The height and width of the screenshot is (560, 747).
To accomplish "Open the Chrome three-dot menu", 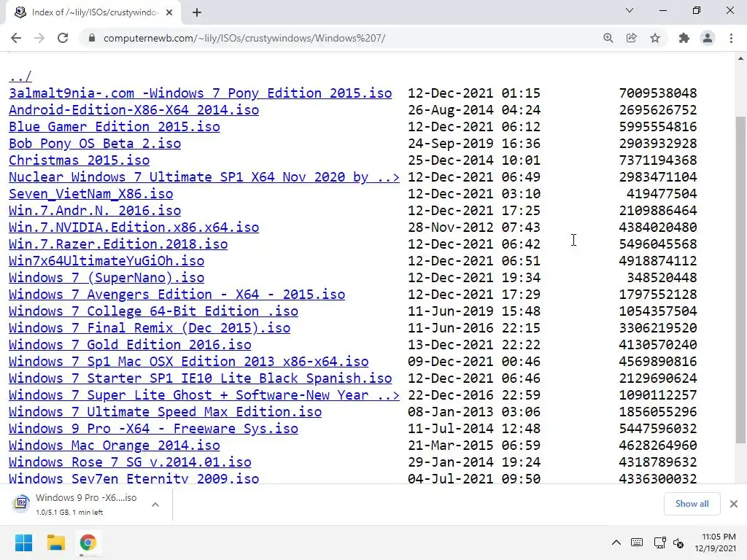I will pos(731,38).
